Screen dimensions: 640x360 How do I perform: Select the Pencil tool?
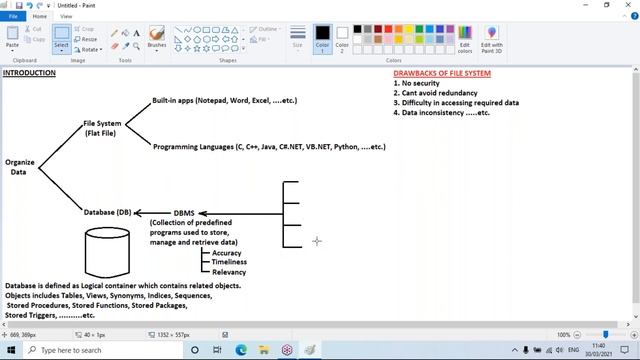point(115,33)
